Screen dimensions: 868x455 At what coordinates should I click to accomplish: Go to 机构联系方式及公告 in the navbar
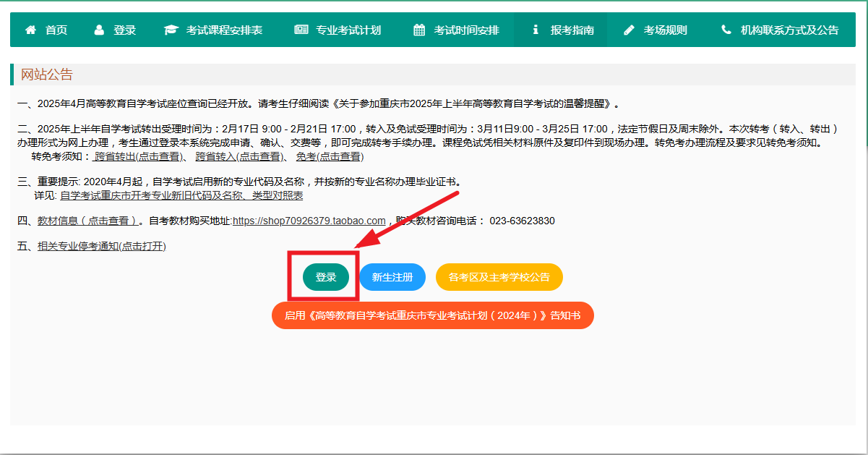(789, 30)
